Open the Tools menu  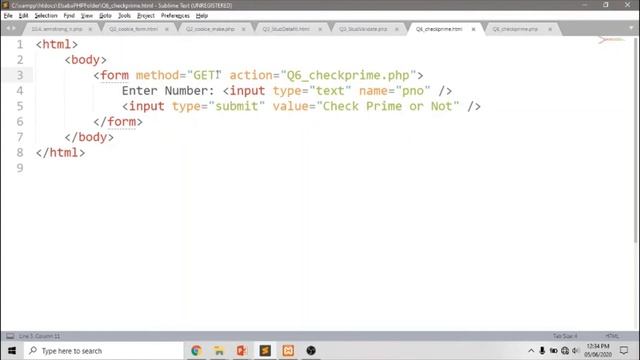(124, 16)
